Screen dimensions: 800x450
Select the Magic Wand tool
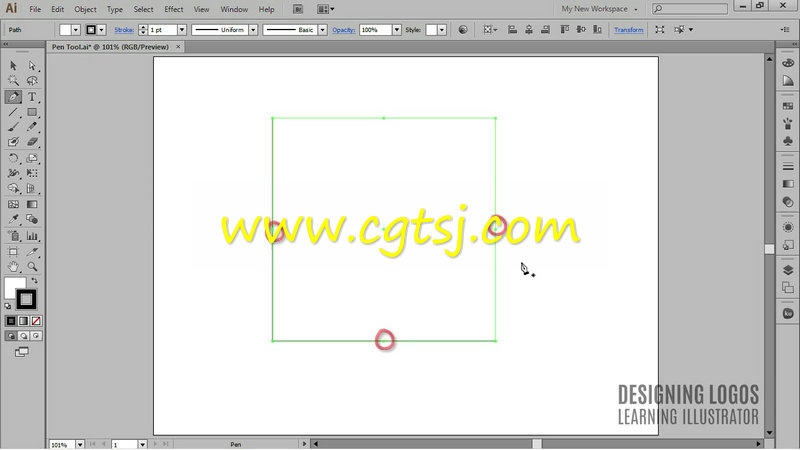13,81
